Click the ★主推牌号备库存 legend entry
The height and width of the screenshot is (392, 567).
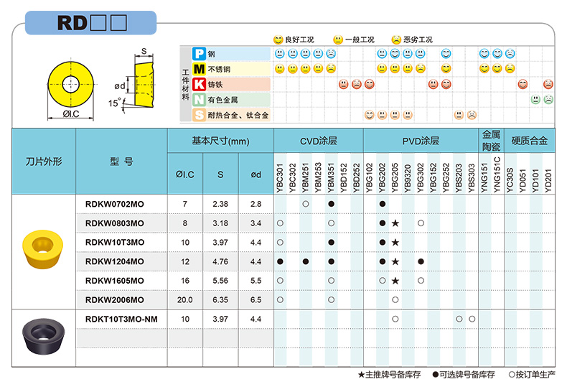[x=390, y=375]
